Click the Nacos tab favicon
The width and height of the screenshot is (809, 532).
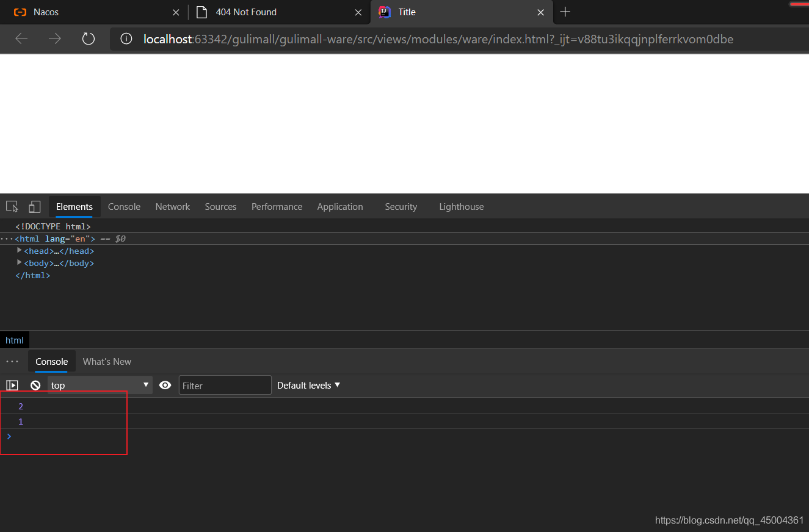(x=20, y=12)
